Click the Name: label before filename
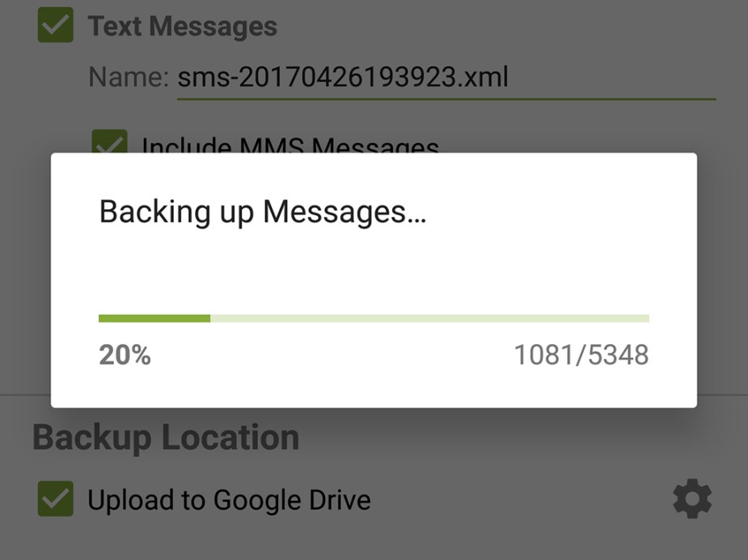Viewport: 748px width, 560px height. pos(129,77)
